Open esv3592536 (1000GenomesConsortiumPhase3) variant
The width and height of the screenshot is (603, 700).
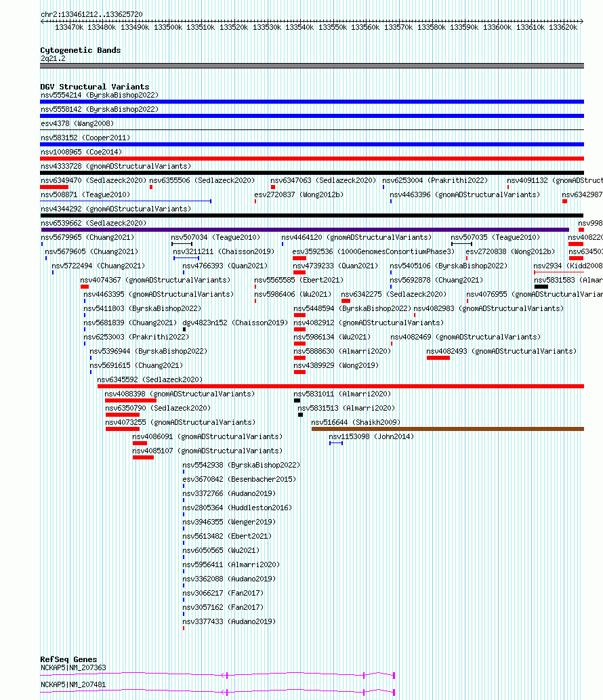pyautogui.click(x=373, y=252)
